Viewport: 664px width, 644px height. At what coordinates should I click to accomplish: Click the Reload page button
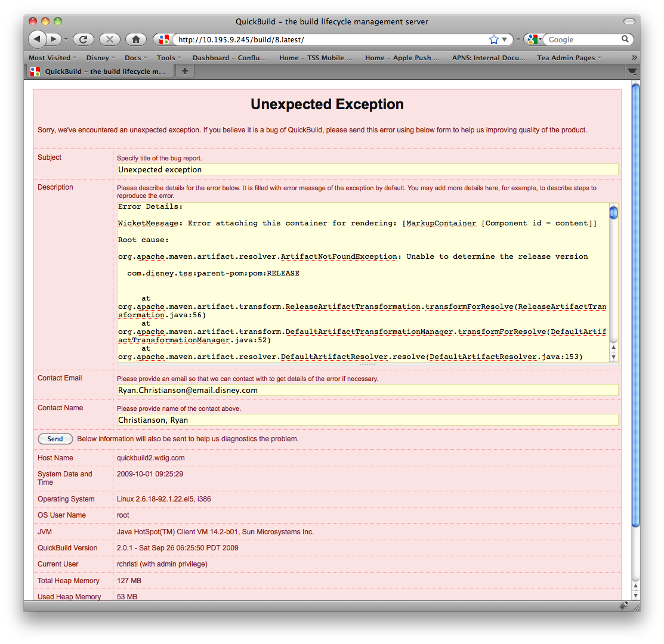83,39
